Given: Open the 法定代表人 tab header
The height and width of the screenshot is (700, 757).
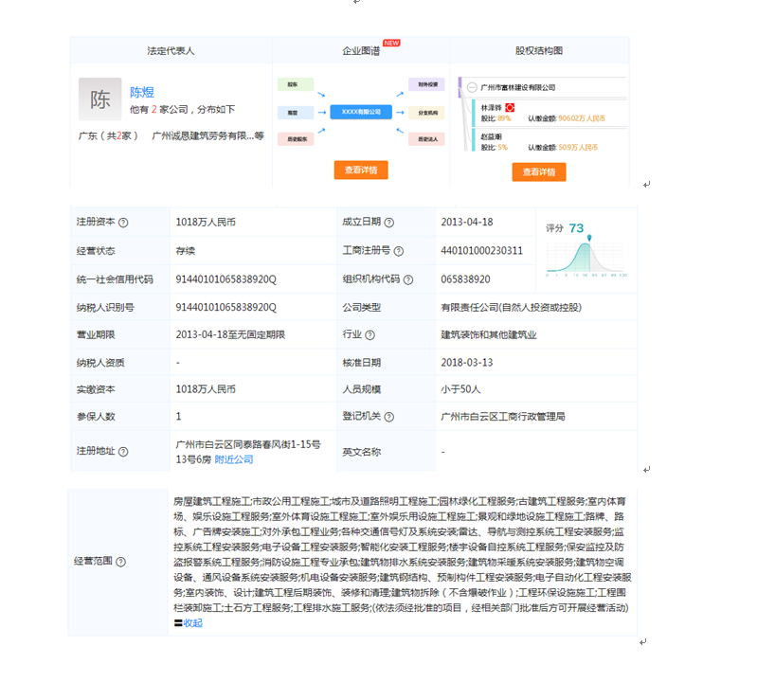Looking at the screenshot, I should (171, 50).
